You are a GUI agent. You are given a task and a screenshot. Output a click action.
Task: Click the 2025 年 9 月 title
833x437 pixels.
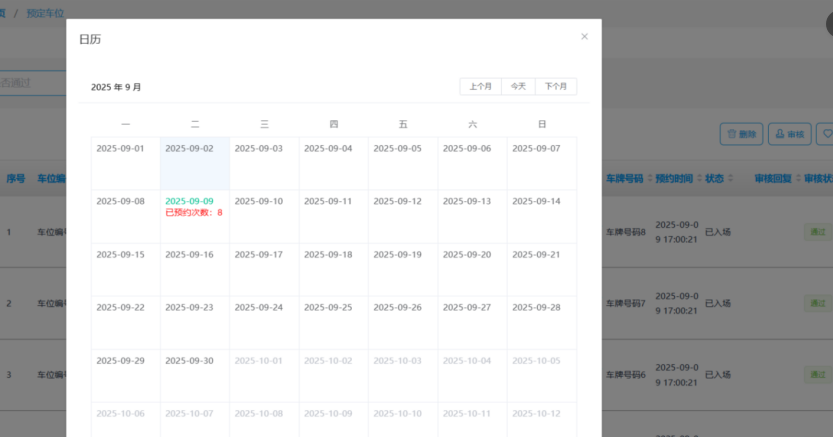pyautogui.click(x=116, y=87)
